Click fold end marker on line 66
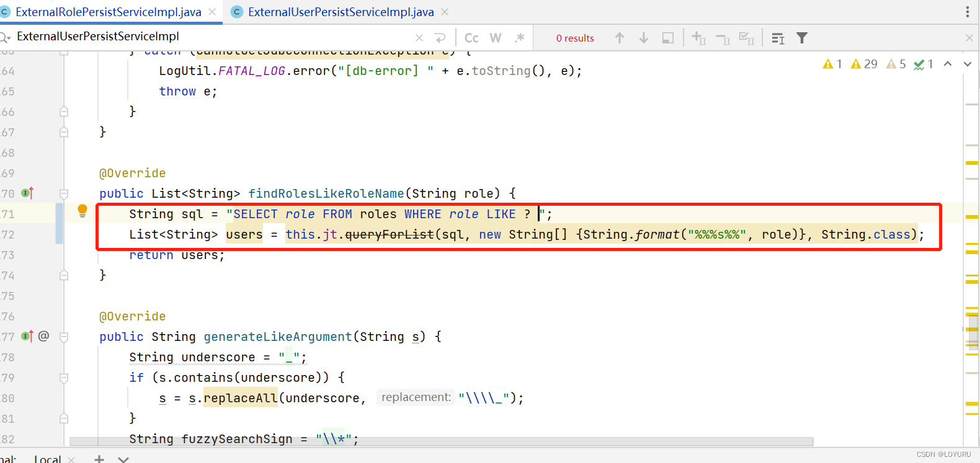The width and height of the screenshot is (980, 463). click(64, 112)
